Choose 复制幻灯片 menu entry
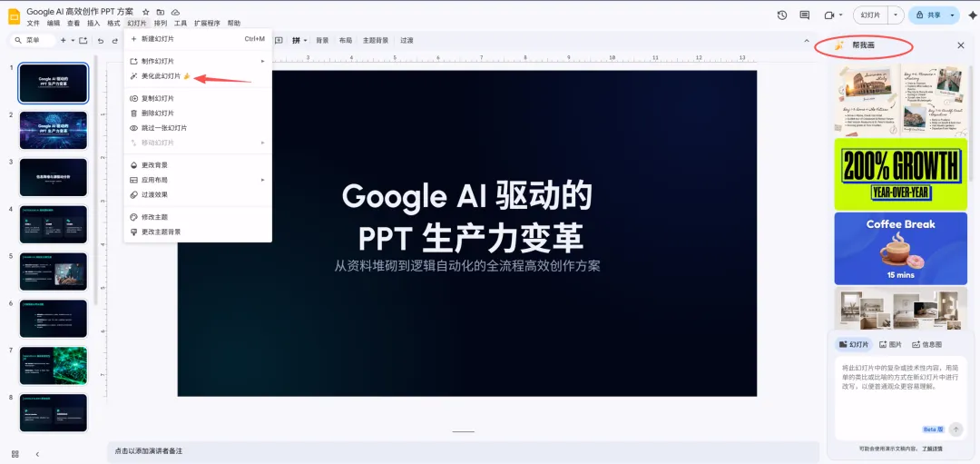The image size is (980, 464). point(198,99)
